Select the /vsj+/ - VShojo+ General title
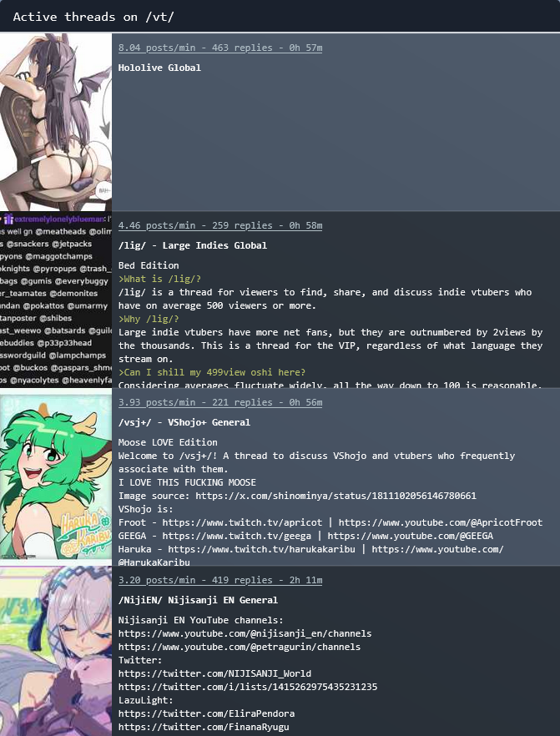The width and height of the screenshot is (560, 736). (184, 422)
